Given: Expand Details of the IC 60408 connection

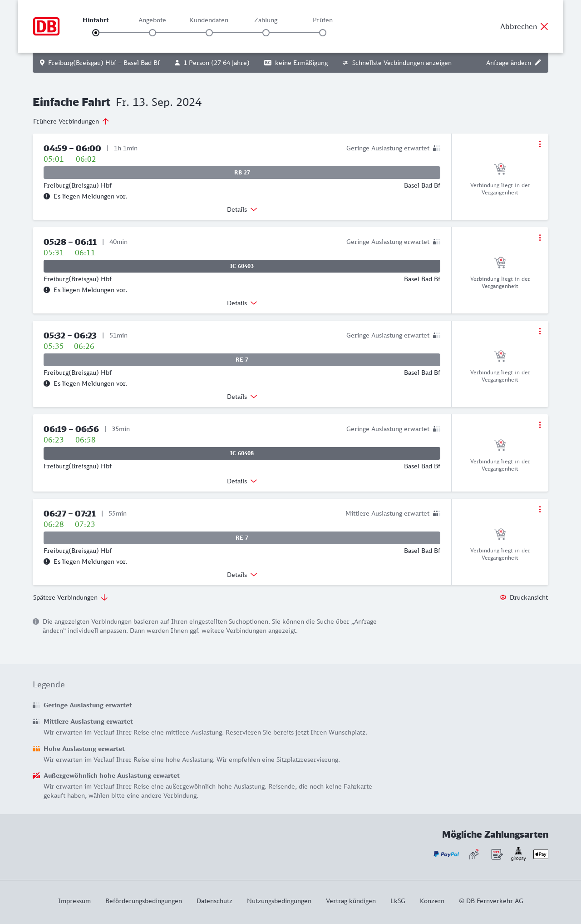Looking at the screenshot, I should tap(242, 481).
